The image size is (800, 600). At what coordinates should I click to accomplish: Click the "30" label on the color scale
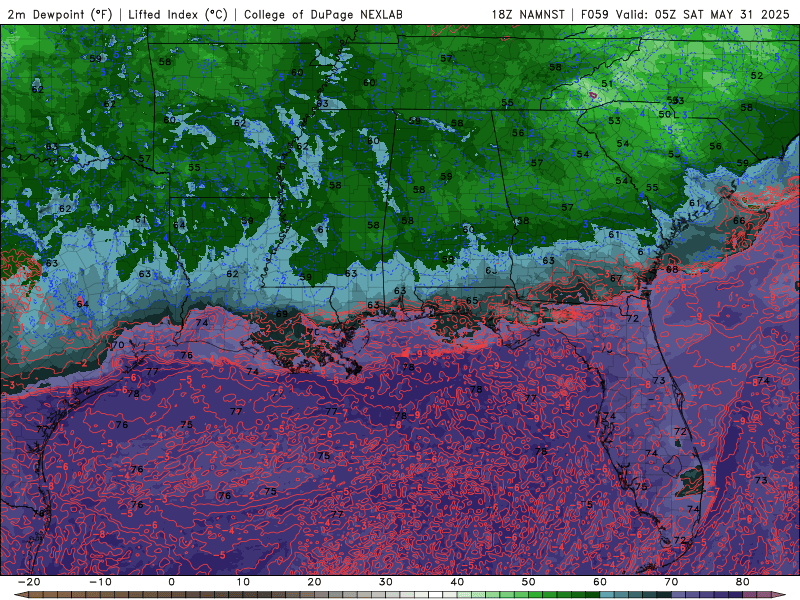coord(386,582)
